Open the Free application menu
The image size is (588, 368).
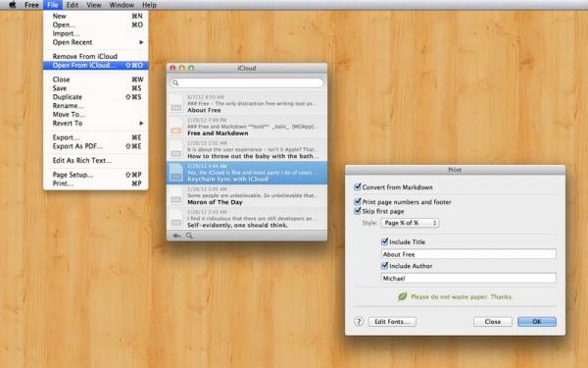(31, 5)
